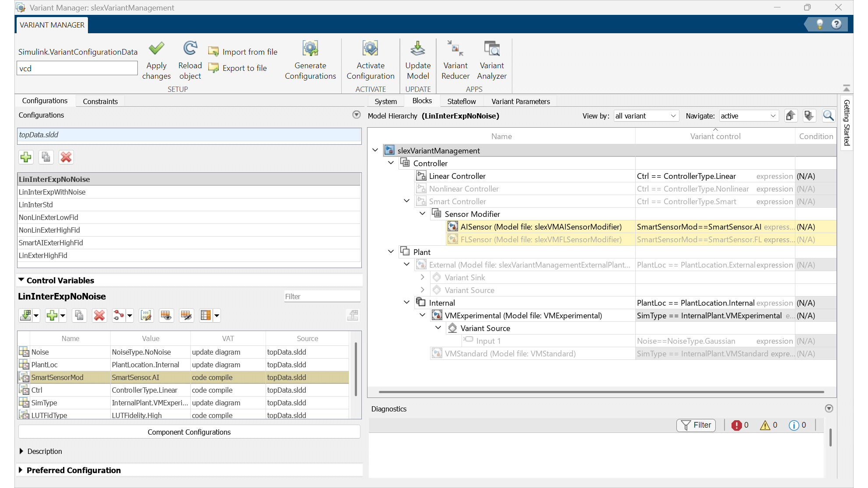Click the Diagnostics Filter button

click(x=696, y=425)
